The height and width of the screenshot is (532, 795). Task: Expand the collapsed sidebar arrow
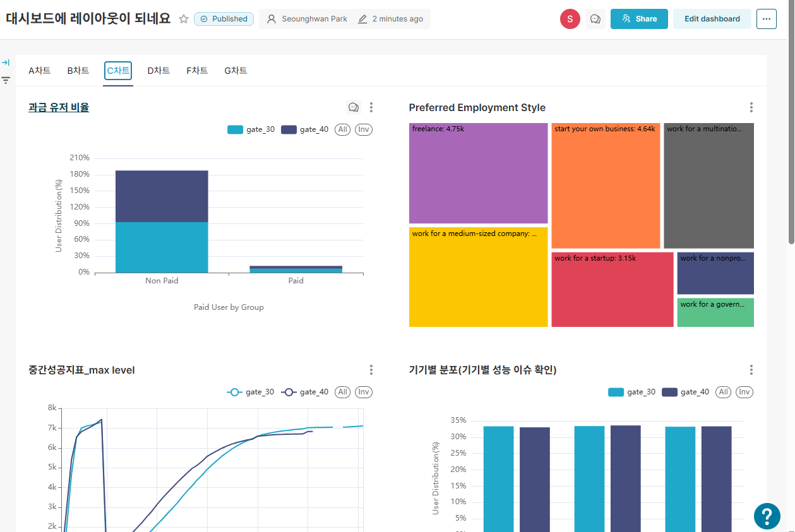6,62
